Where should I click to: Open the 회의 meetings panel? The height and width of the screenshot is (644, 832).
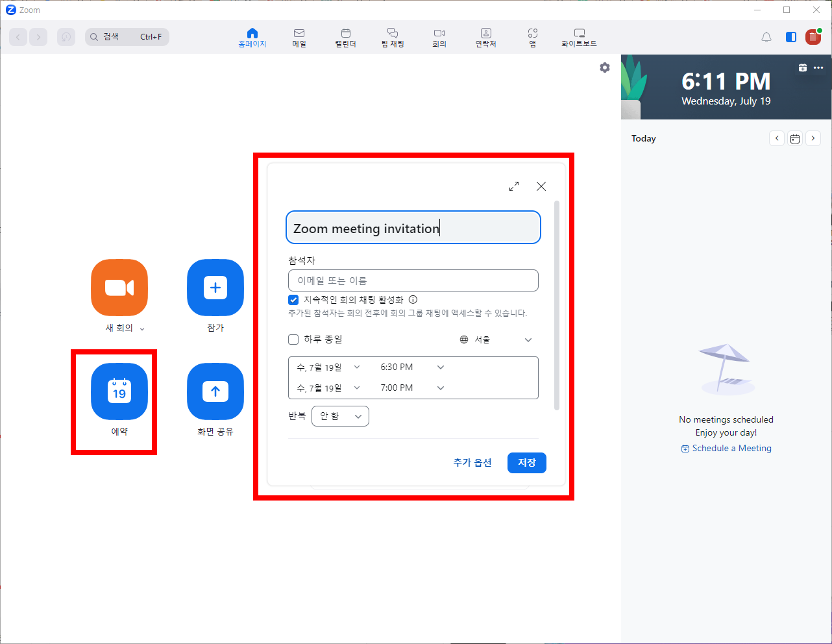pos(439,37)
